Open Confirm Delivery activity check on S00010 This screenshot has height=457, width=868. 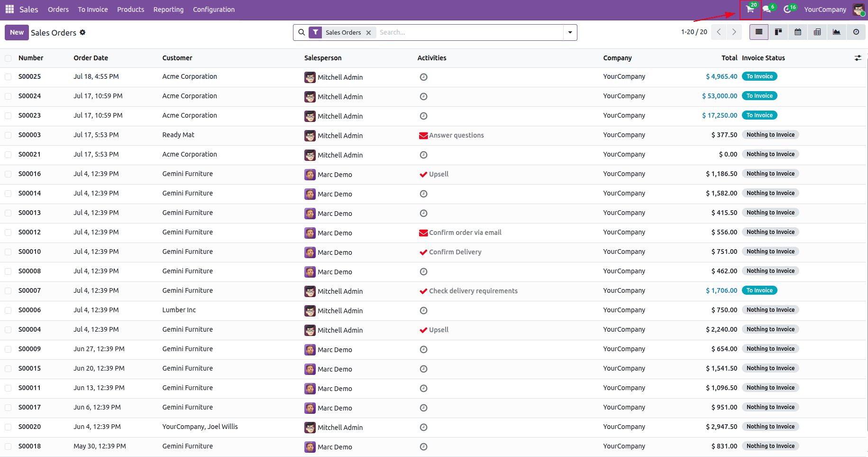coord(424,252)
